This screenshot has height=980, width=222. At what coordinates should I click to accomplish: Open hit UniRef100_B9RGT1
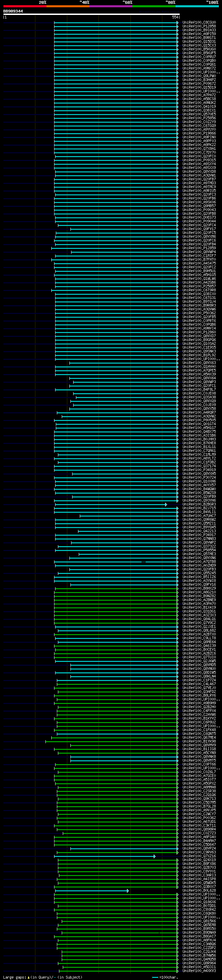[199, 38]
